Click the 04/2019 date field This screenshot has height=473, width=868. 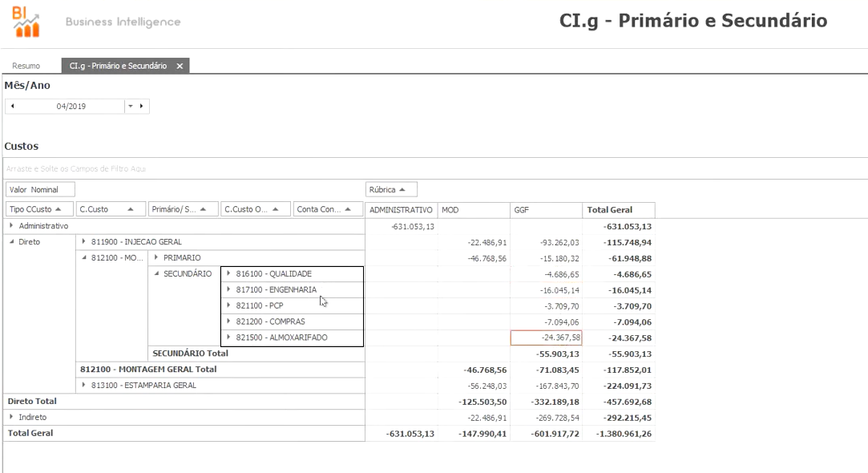[x=71, y=107]
